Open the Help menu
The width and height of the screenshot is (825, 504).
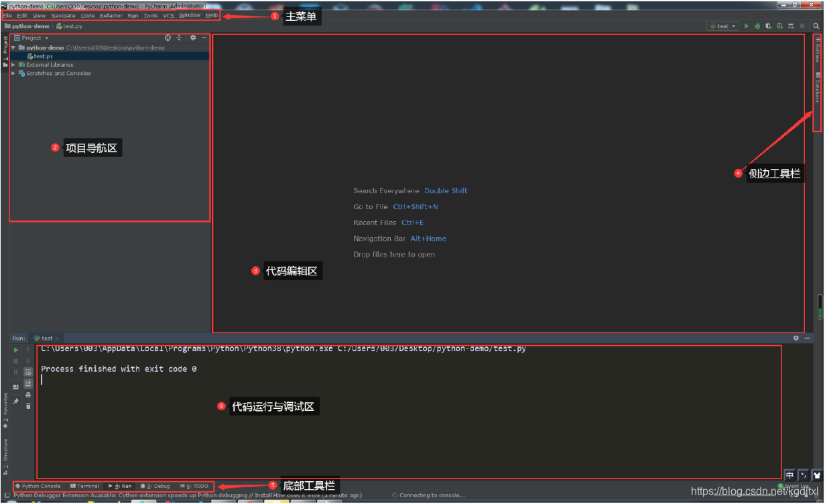212,15
